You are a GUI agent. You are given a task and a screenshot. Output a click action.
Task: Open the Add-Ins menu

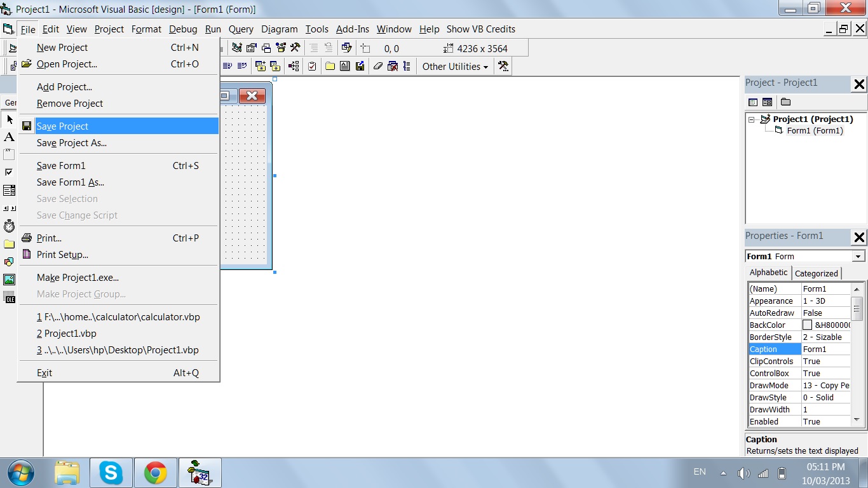tap(353, 29)
